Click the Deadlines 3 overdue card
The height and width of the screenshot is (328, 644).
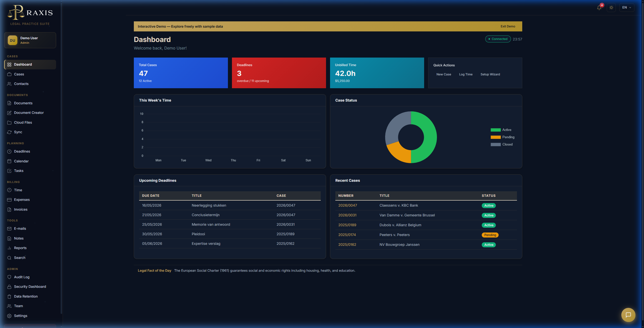279,73
